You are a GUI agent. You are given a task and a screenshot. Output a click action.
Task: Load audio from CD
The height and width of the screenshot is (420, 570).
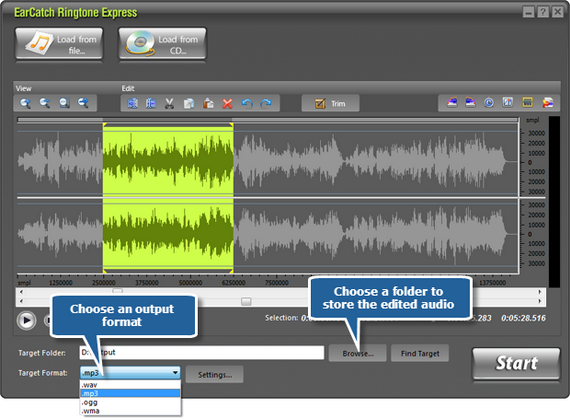[x=162, y=44]
